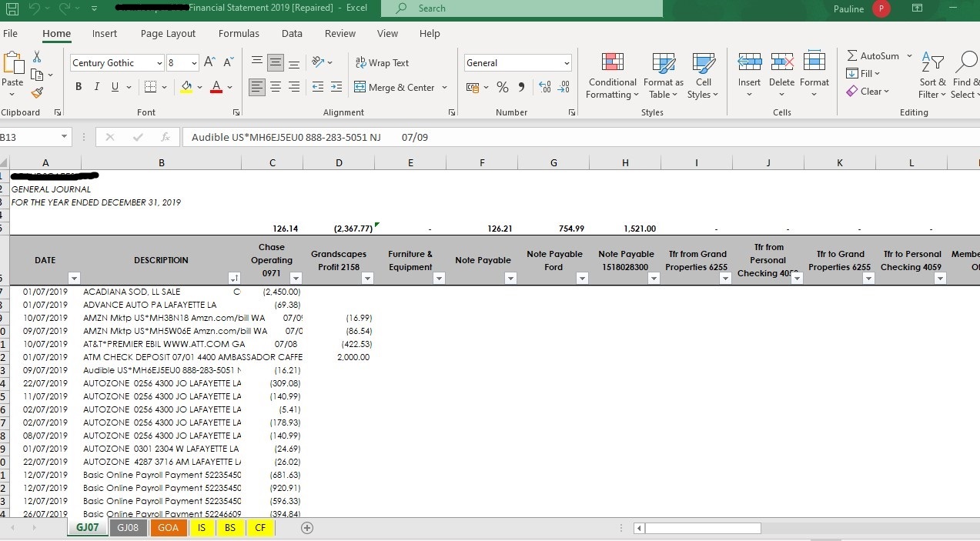This screenshot has height=541, width=980.
Task: Click the Format Painter brush icon
Action: coord(37,92)
